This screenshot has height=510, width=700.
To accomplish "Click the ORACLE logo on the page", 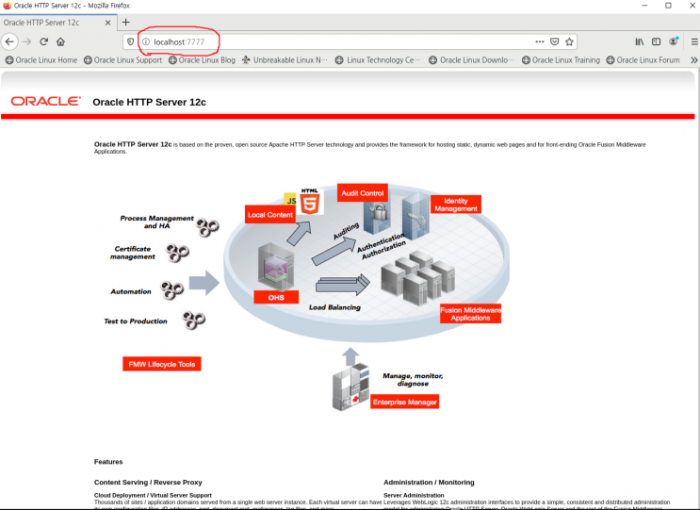I will [46, 101].
